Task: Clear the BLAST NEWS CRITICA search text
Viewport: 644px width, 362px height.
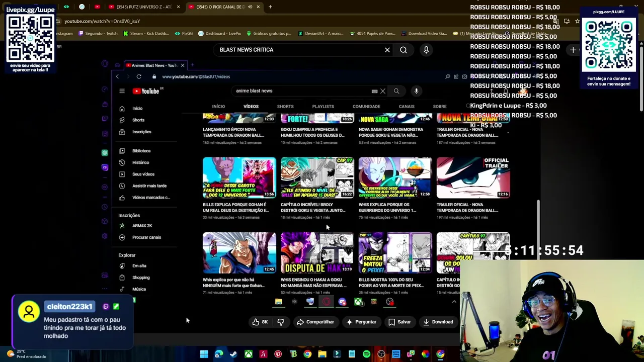Action: [387, 50]
